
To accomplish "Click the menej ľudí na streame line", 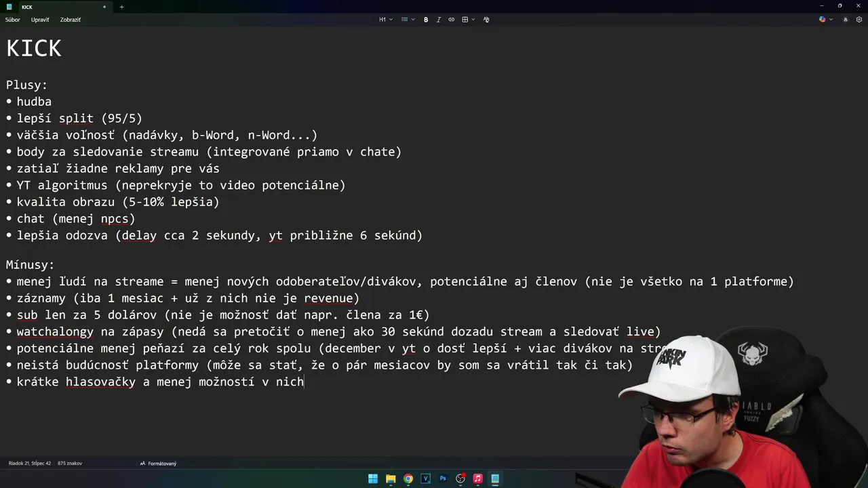I will coord(405,281).
